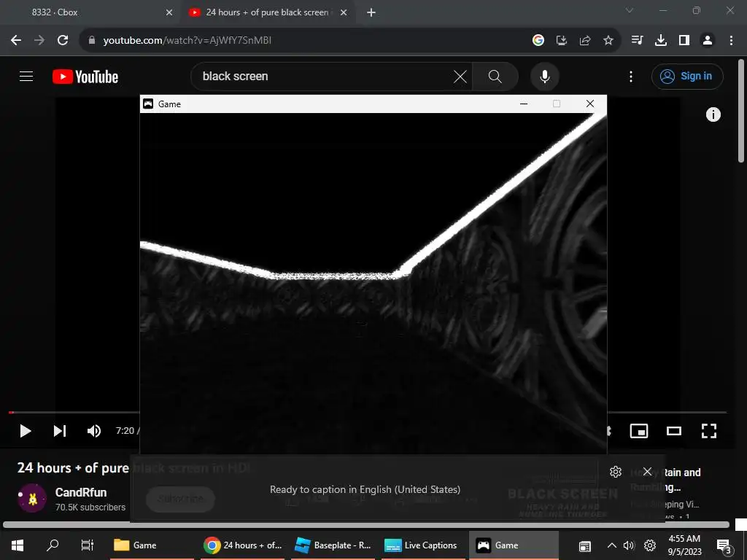This screenshot has width=747, height=560.
Task: Mute the video volume
Action: [x=94, y=431]
